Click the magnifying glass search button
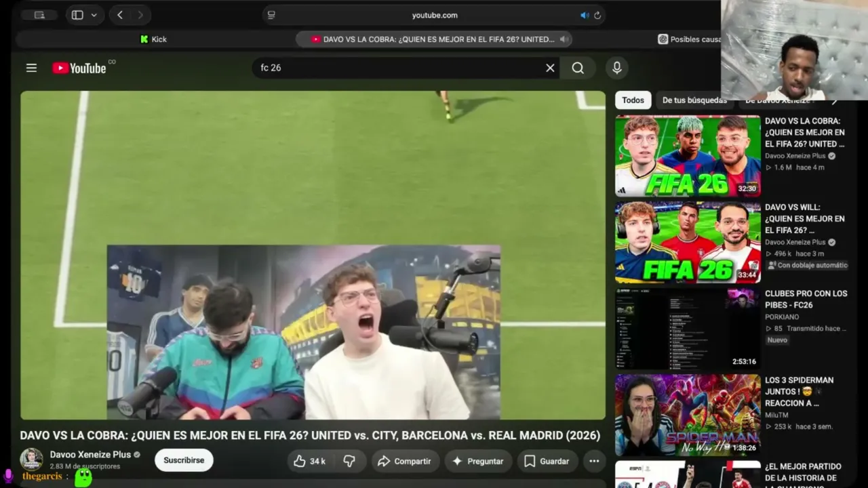Image resolution: width=868 pixels, height=488 pixels. pos(578,68)
